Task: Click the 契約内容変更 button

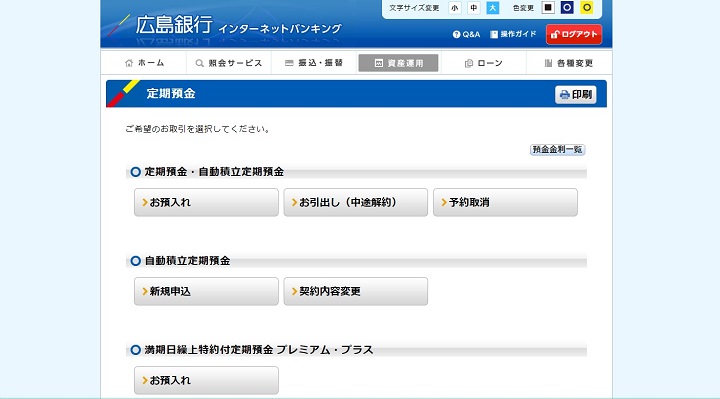Action: point(355,291)
